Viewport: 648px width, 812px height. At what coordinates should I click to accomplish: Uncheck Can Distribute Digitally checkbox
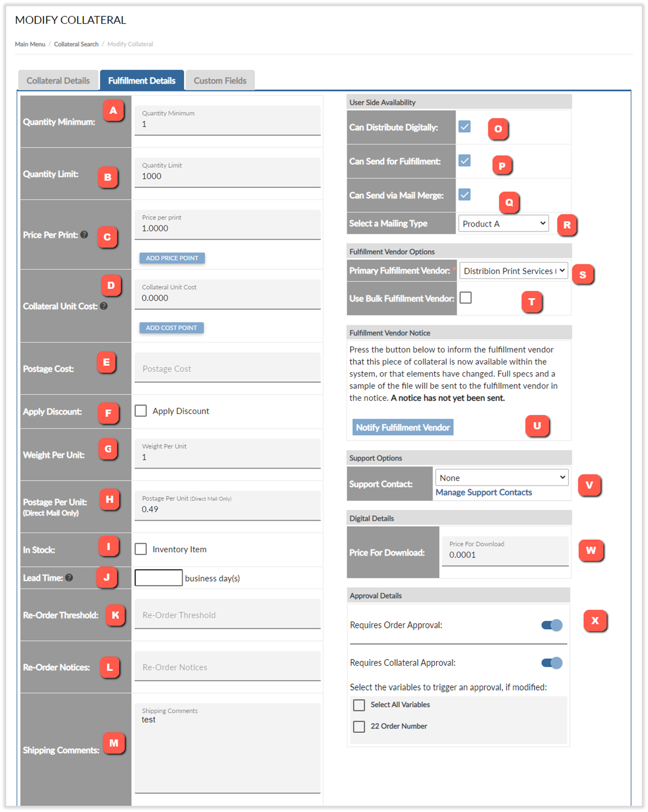(x=464, y=126)
